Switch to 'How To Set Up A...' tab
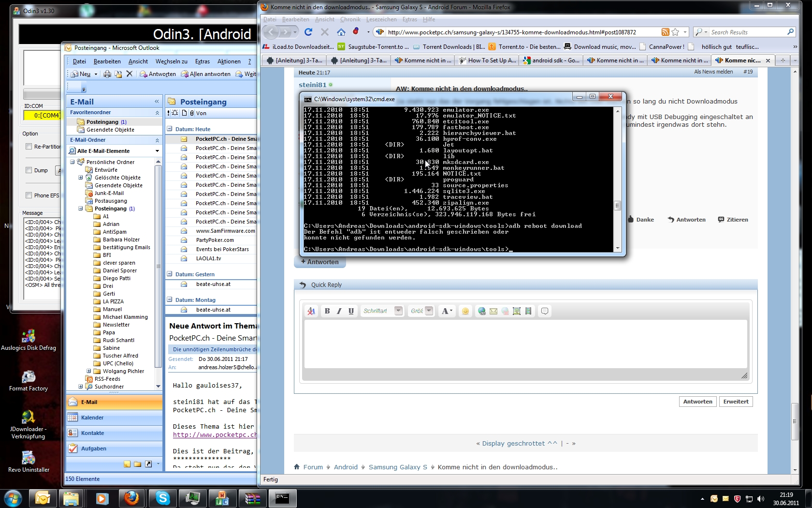Image resolution: width=812 pixels, height=508 pixels. click(488, 60)
